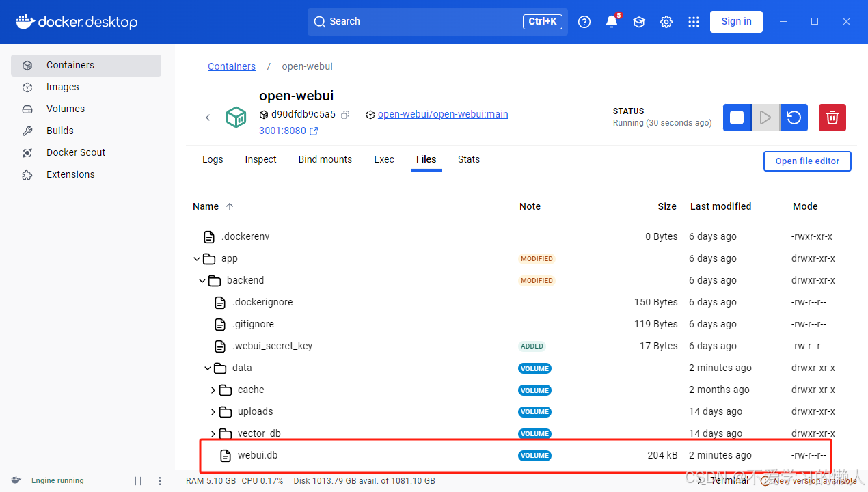The height and width of the screenshot is (492, 868).
Task: Switch to the Logs tab
Action: [x=213, y=159]
